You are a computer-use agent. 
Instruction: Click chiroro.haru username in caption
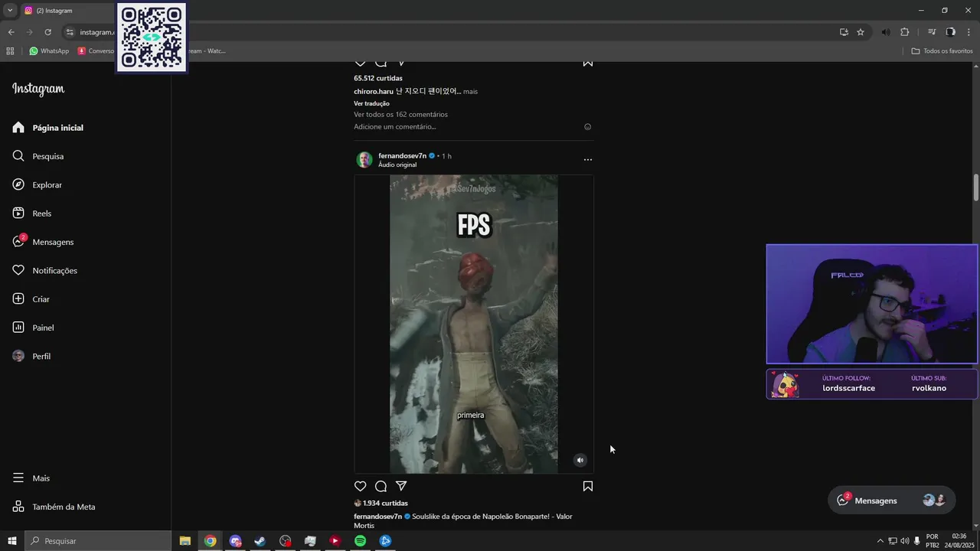click(x=374, y=91)
